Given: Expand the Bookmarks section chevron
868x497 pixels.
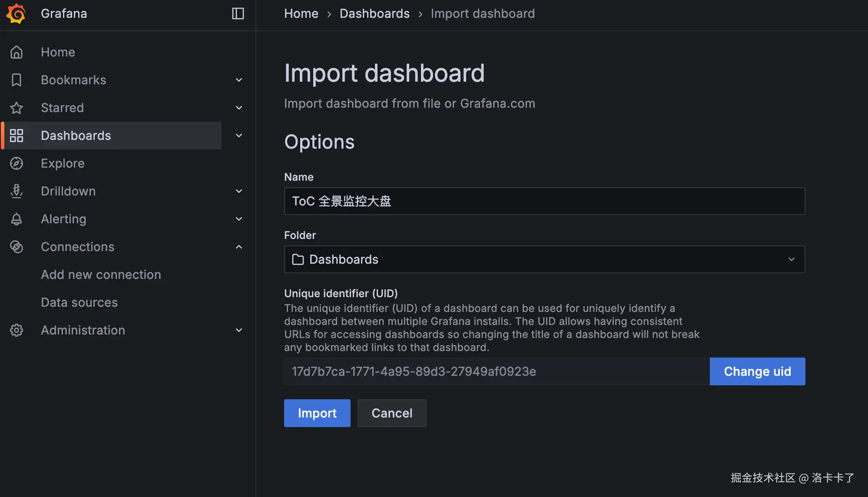Looking at the screenshot, I should (239, 80).
